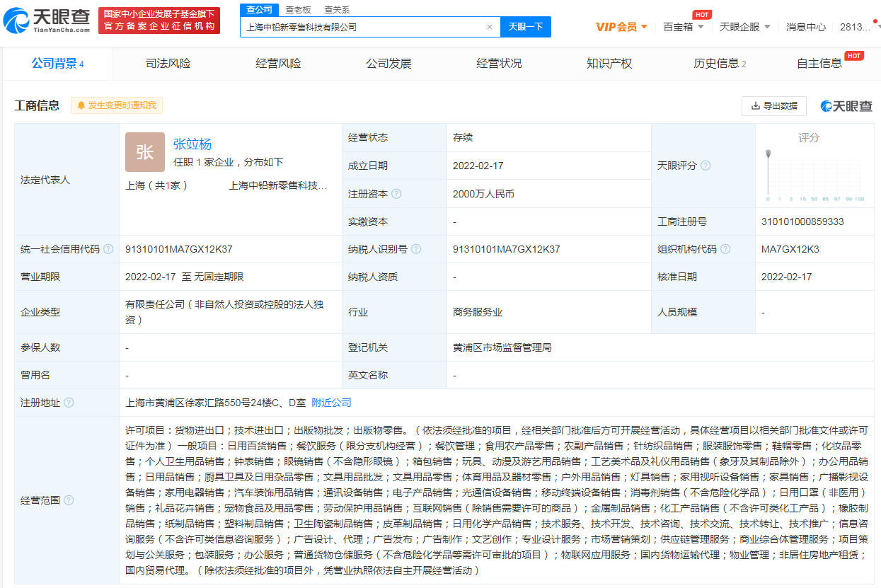Clear the search box with the X icon
This screenshot has height=588, width=881.
(x=489, y=27)
